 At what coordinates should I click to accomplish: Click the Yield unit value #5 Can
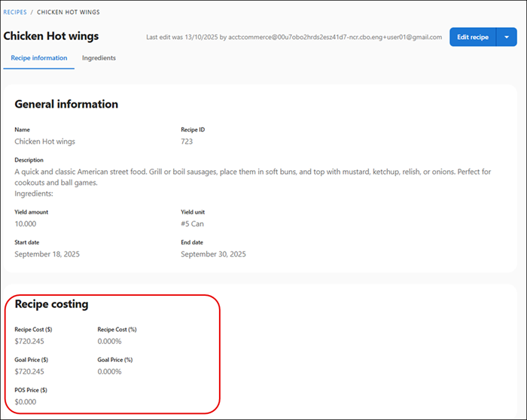click(x=192, y=224)
